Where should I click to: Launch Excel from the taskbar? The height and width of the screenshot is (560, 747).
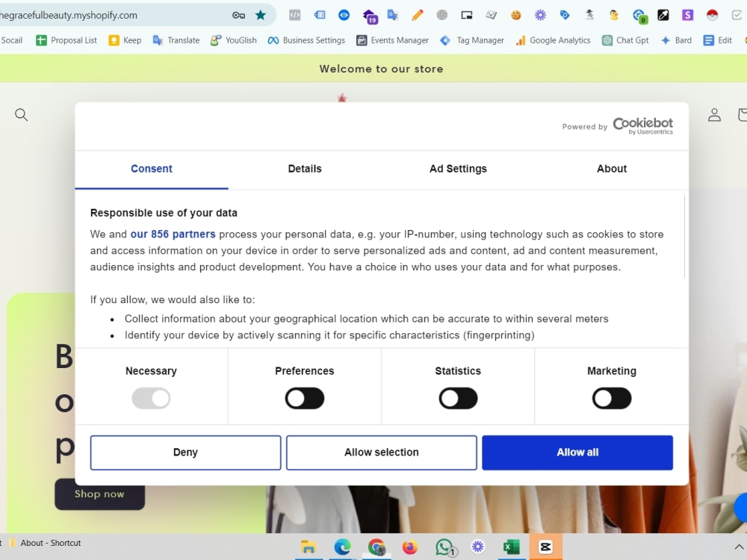[512, 547]
